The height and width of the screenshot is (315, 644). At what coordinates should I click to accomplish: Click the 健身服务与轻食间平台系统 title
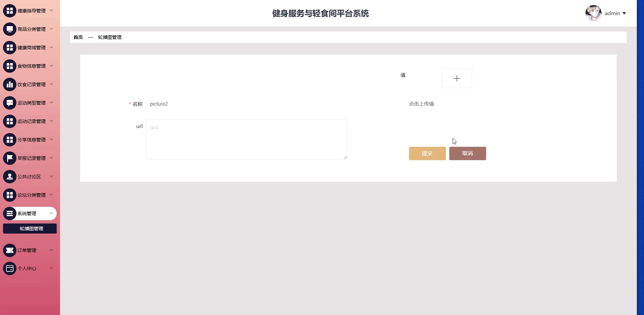pyautogui.click(x=320, y=13)
